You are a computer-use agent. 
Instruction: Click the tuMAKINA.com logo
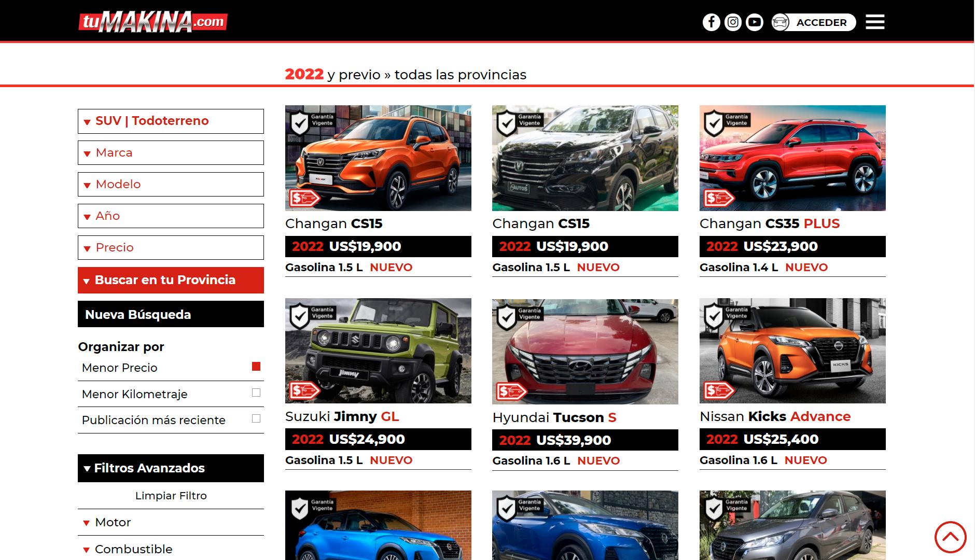153,22
